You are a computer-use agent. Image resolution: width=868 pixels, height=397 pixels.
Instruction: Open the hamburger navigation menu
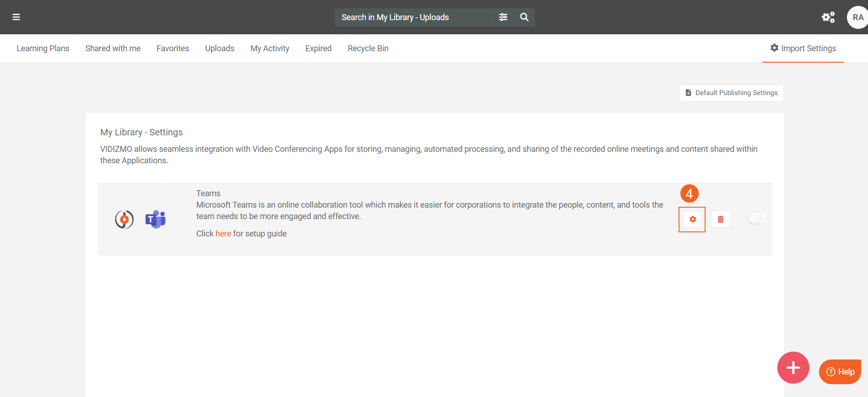[16, 17]
